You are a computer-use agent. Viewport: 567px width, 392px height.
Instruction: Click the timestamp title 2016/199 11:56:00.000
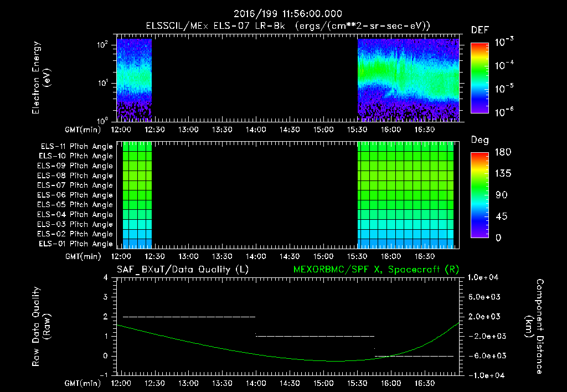coord(287,14)
